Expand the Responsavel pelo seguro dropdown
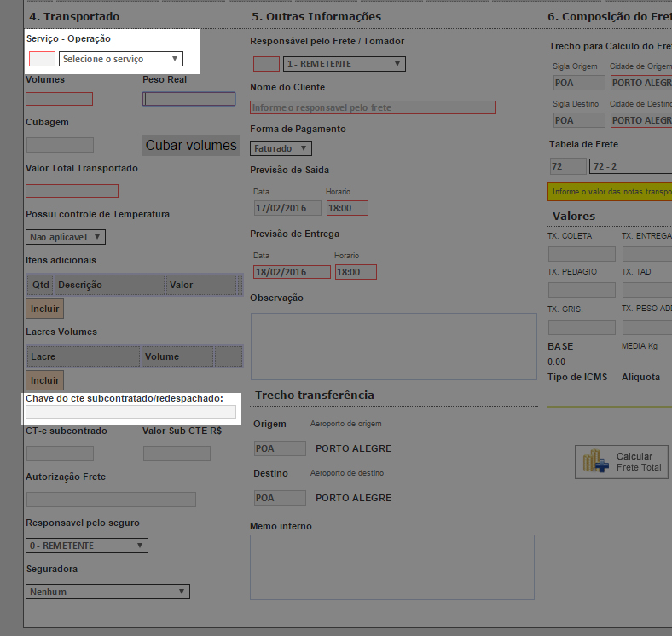Viewport: 672px width, 636px height. coord(86,546)
